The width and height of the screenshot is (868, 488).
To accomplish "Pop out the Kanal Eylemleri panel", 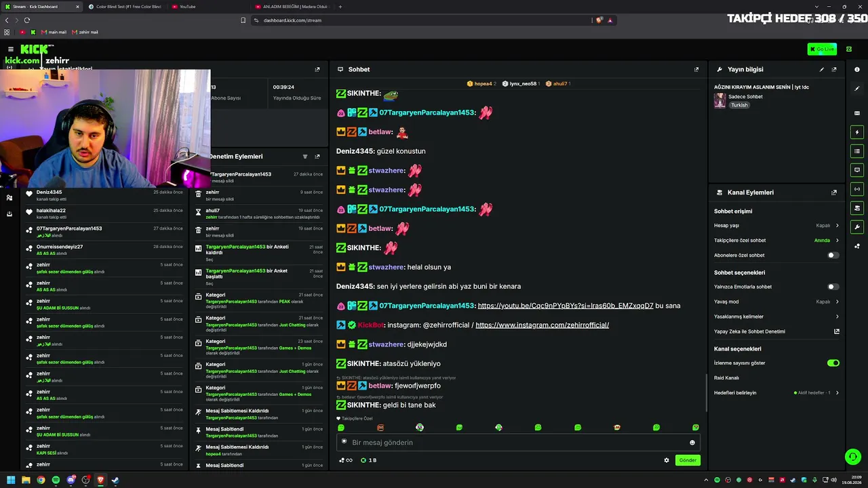I will pos(834,192).
